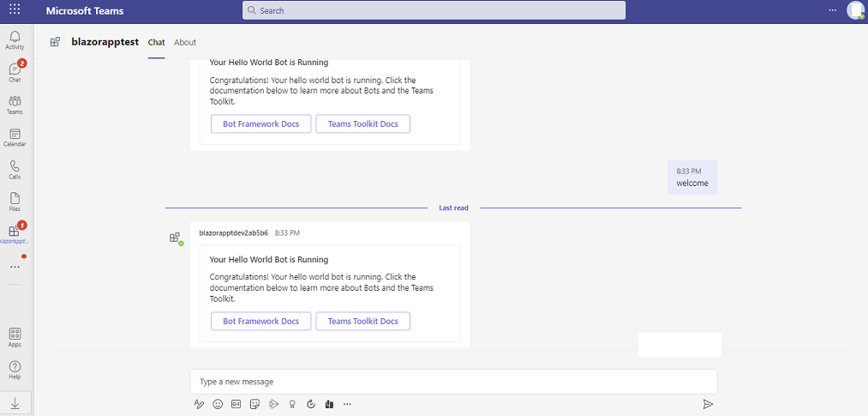The image size is (868, 416).
Task: Open the Files section
Action: coord(15,202)
